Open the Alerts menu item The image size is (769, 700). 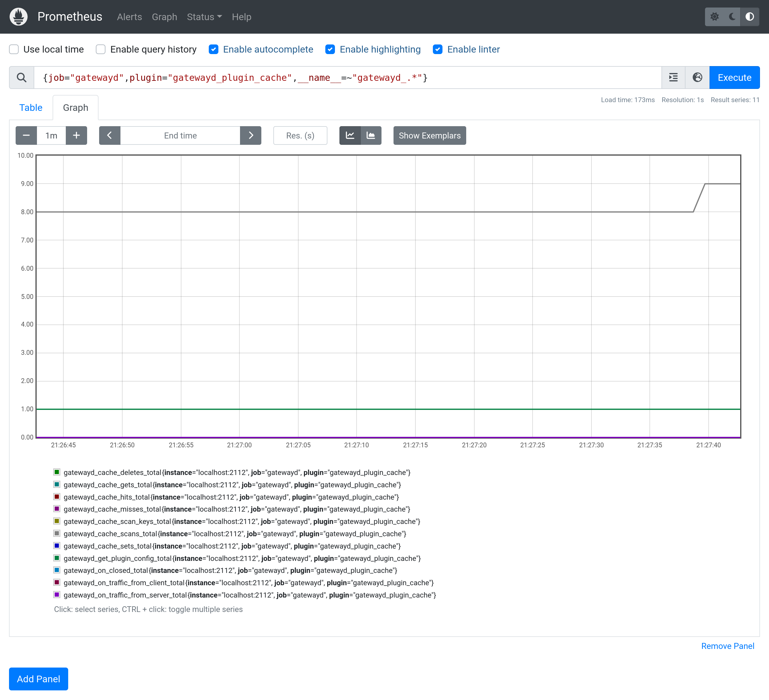point(129,17)
